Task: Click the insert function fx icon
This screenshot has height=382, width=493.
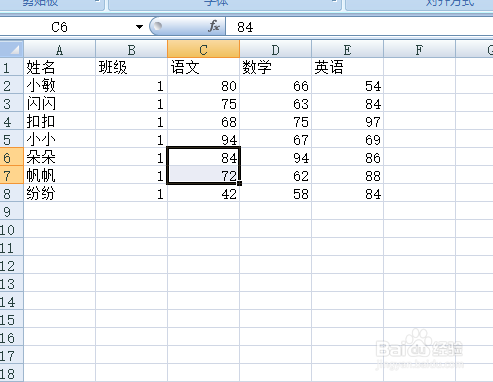Action: tap(214, 26)
